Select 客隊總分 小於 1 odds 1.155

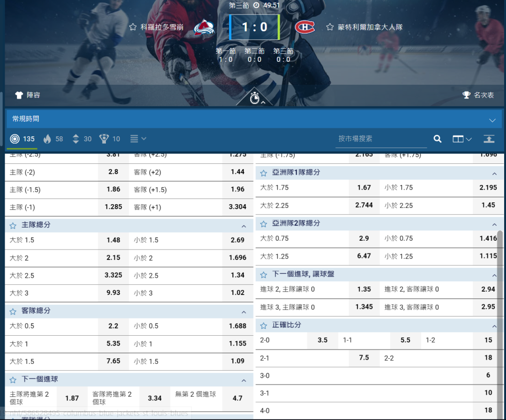point(238,344)
